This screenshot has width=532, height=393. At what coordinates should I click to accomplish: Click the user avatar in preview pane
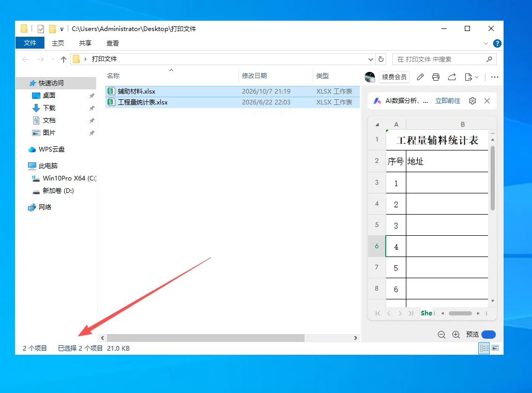tap(370, 77)
